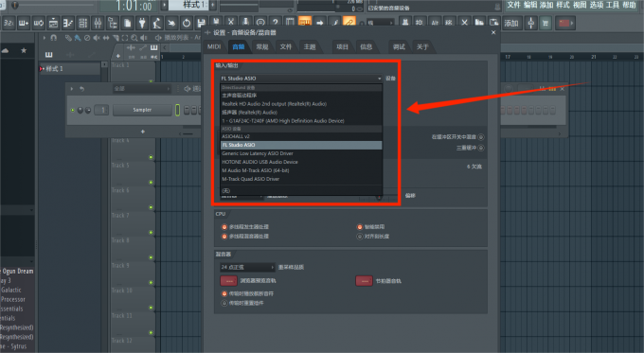644x353 pixels.
Task: Toggle reset plugins on transport option
Action: (224, 303)
